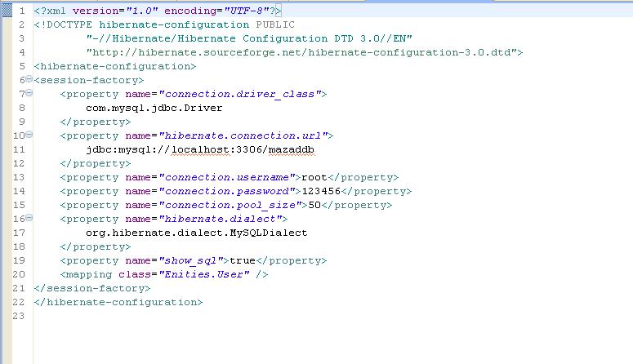Screen dimensions: 633x364
Task: Click the "hibernate.dialect" attribute value
Action: coord(220,219)
